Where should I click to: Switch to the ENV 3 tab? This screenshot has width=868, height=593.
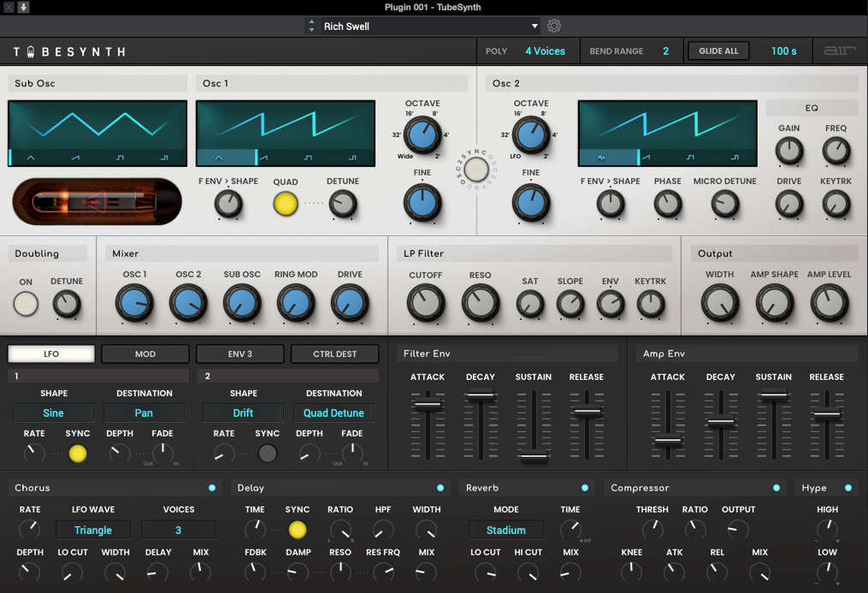tap(240, 353)
